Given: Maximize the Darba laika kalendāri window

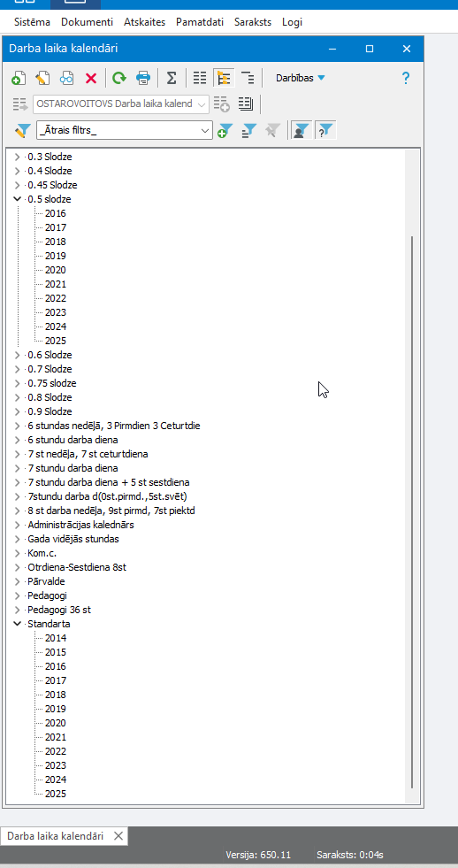Looking at the screenshot, I should click(370, 49).
